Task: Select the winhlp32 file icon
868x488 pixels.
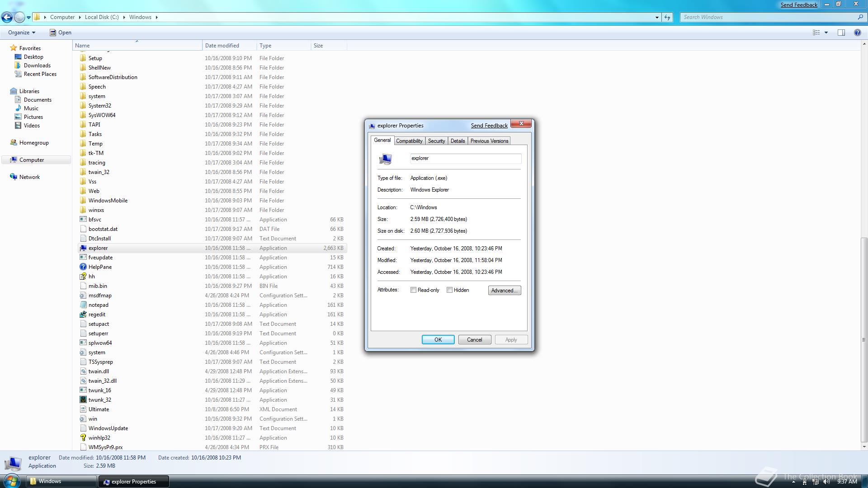Action: [83, 438]
